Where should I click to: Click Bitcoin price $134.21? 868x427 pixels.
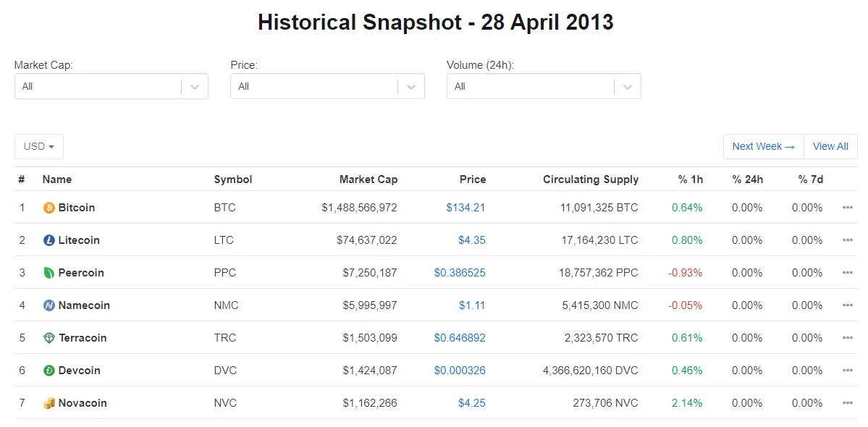tap(465, 208)
